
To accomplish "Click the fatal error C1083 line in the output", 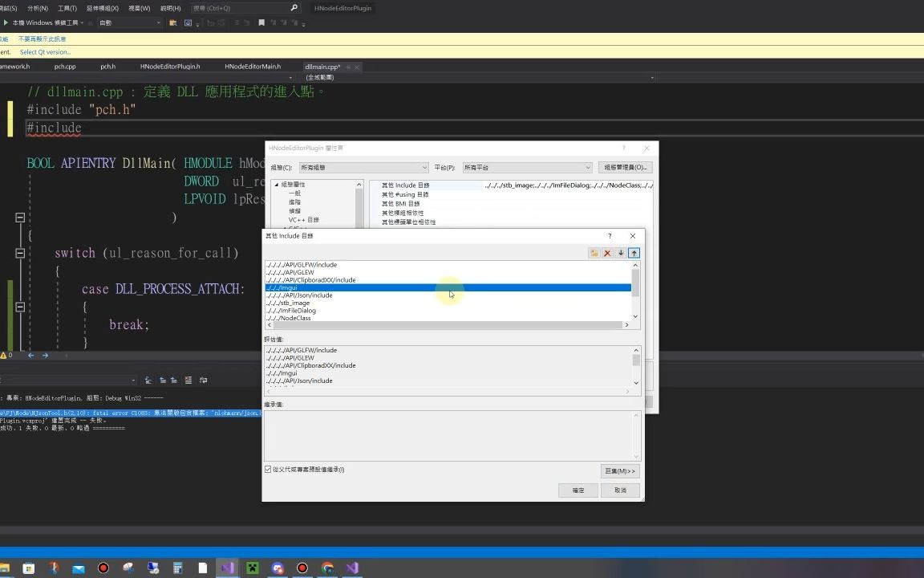I will (130, 413).
